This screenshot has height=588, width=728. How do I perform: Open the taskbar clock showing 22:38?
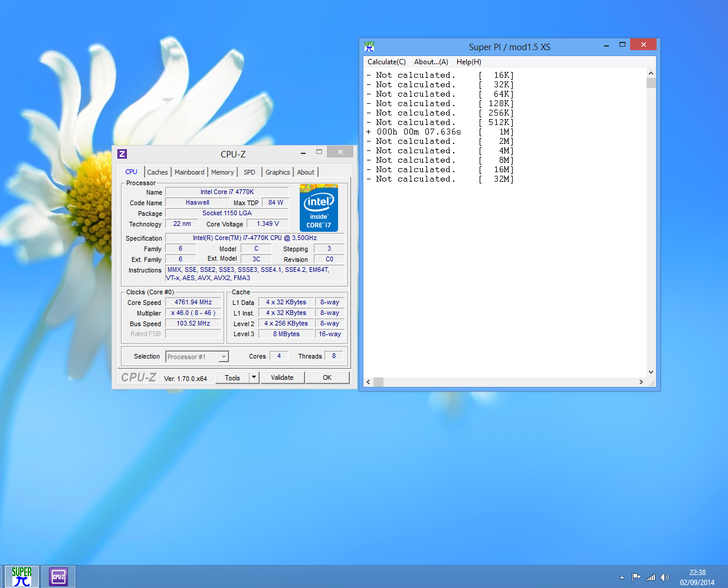pyautogui.click(x=697, y=577)
